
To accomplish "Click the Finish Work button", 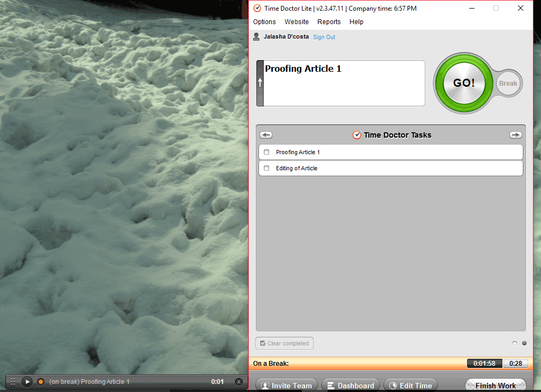I will pyautogui.click(x=495, y=385).
